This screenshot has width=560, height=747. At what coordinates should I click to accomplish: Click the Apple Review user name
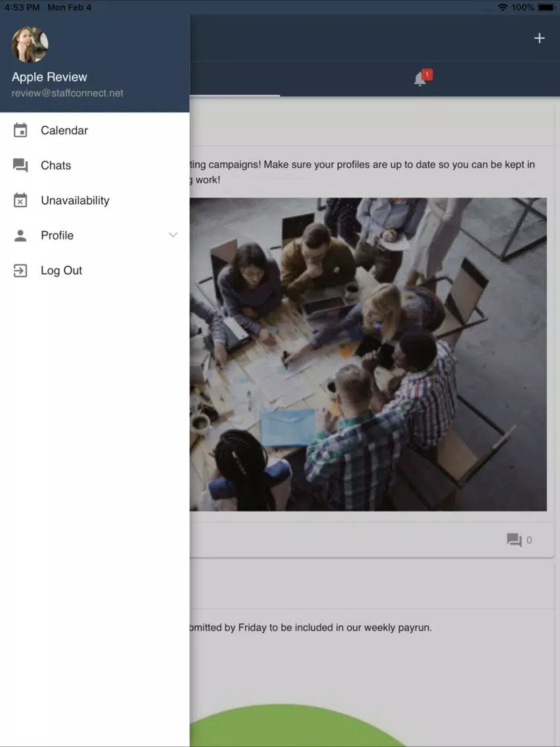click(49, 77)
